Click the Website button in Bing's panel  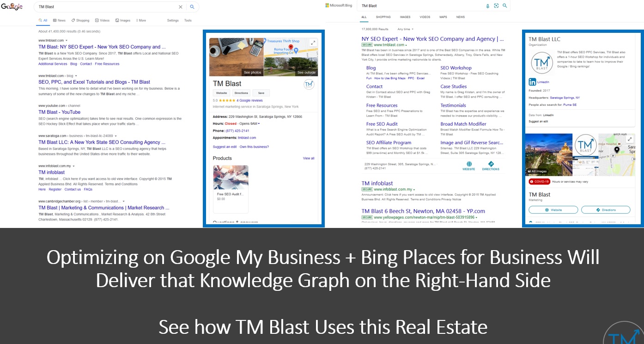pos(553,210)
